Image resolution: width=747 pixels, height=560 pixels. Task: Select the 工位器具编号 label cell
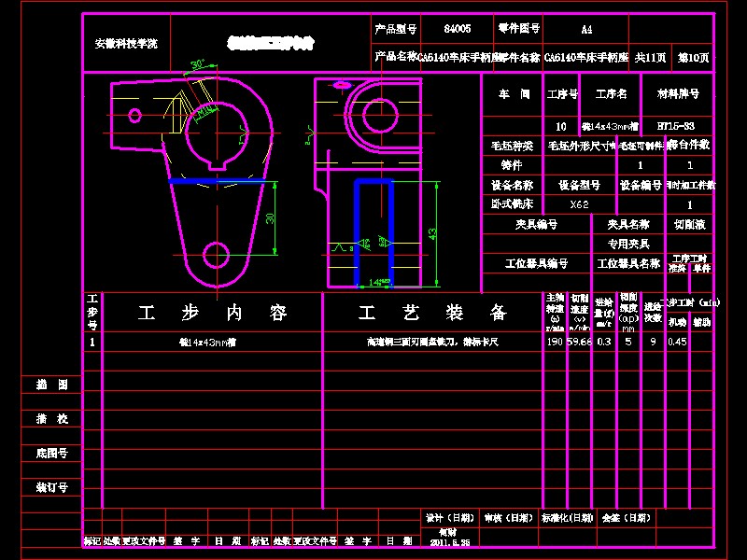(536, 263)
